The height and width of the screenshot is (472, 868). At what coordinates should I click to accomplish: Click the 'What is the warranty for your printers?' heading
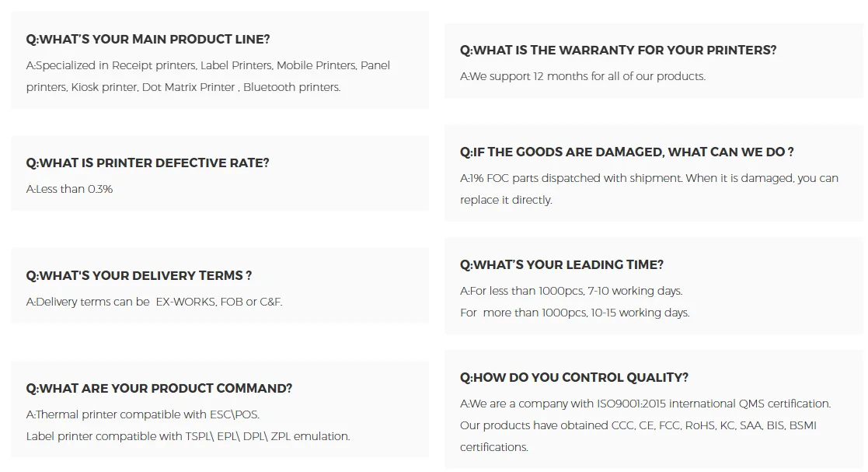tap(618, 51)
